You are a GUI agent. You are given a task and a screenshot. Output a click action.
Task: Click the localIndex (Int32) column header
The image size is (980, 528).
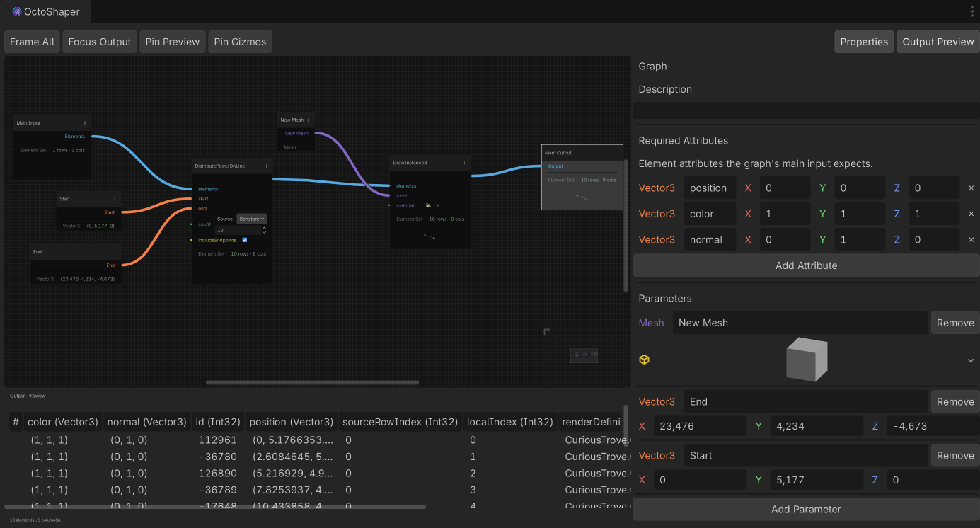point(510,422)
